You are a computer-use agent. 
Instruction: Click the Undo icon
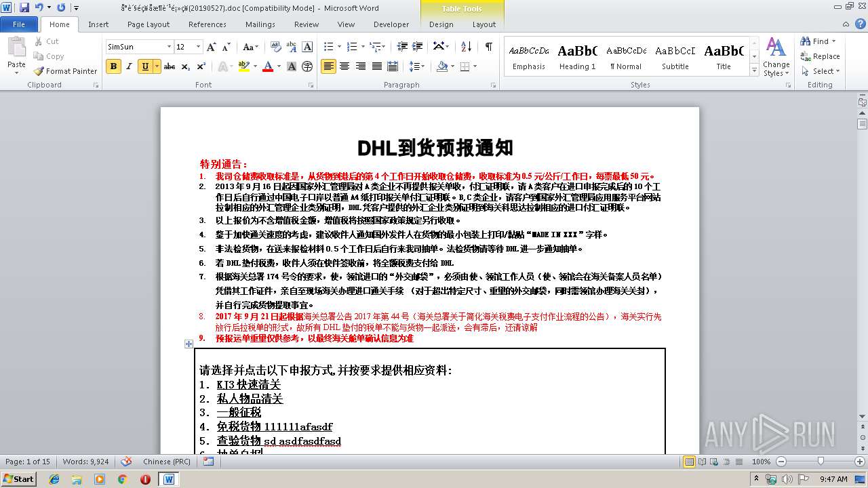tap(39, 7)
